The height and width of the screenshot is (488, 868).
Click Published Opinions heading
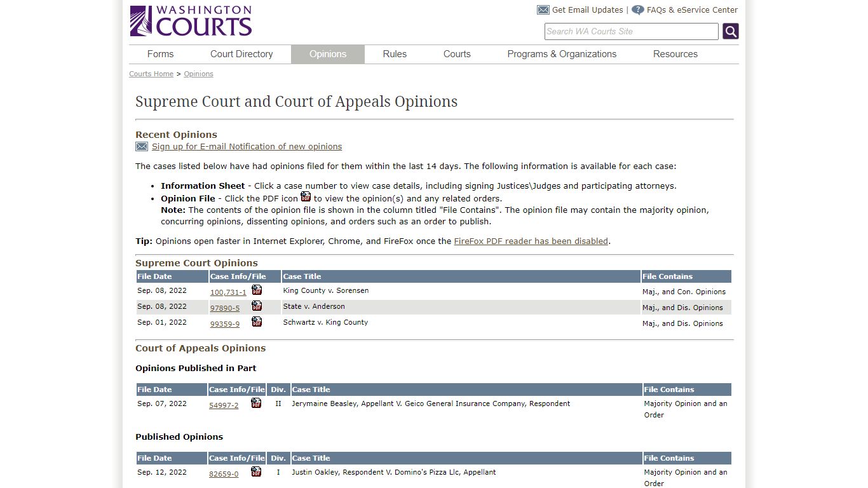coord(179,437)
